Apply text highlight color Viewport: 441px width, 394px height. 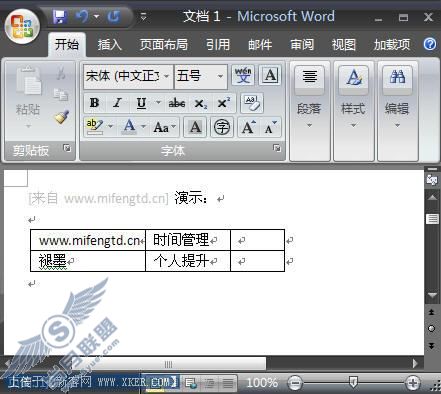[x=95, y=127]
